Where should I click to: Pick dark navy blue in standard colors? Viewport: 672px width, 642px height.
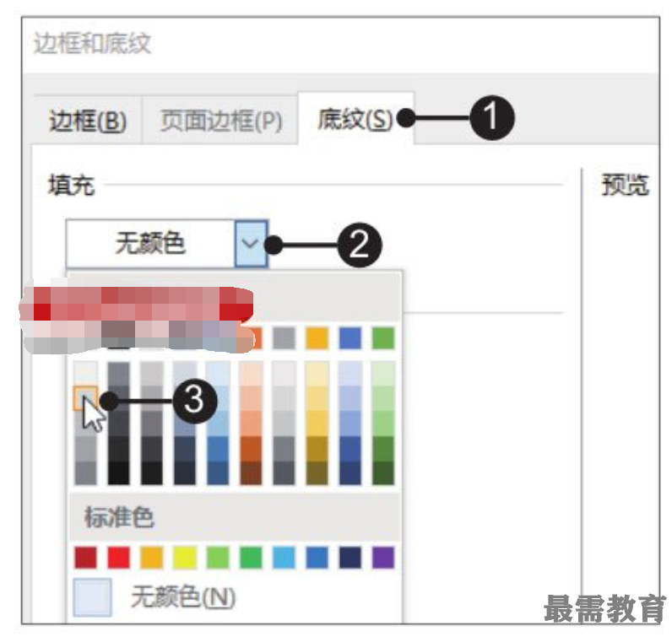(x=350, y=558)
